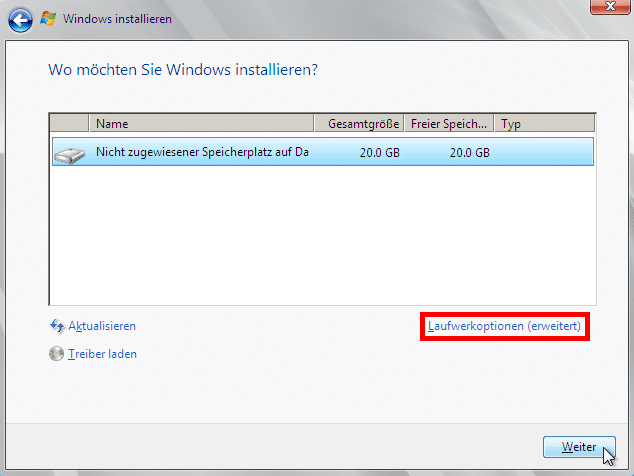Go back with the blue arrow button

[20, 20]
